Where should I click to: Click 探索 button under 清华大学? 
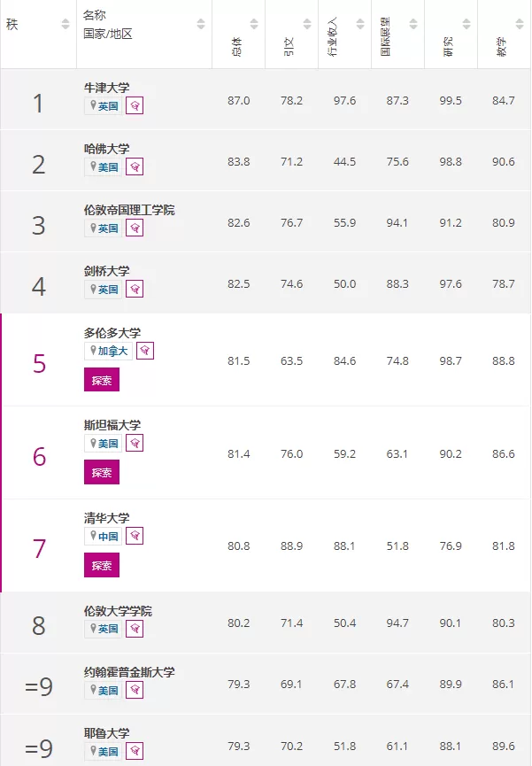(102, 565)
